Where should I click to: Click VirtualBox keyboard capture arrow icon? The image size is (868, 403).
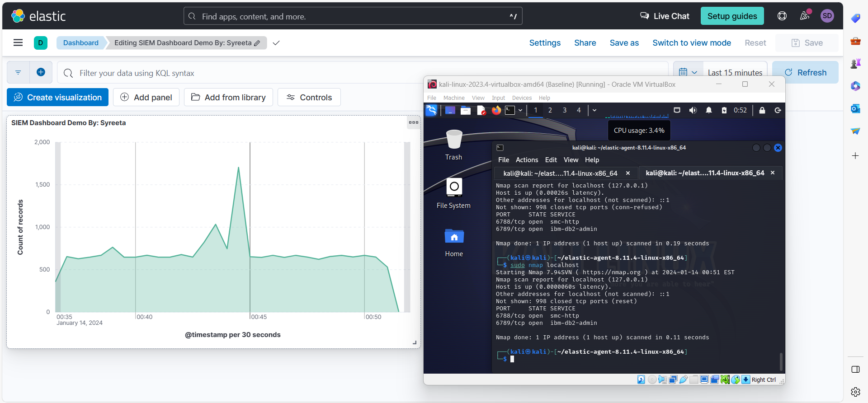(x=746, y=380)
